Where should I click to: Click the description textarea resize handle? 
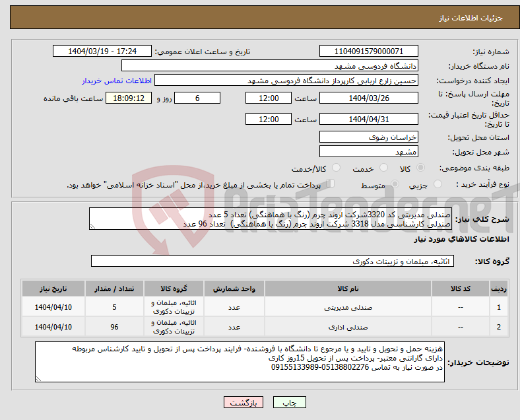[x=92, y=227]
